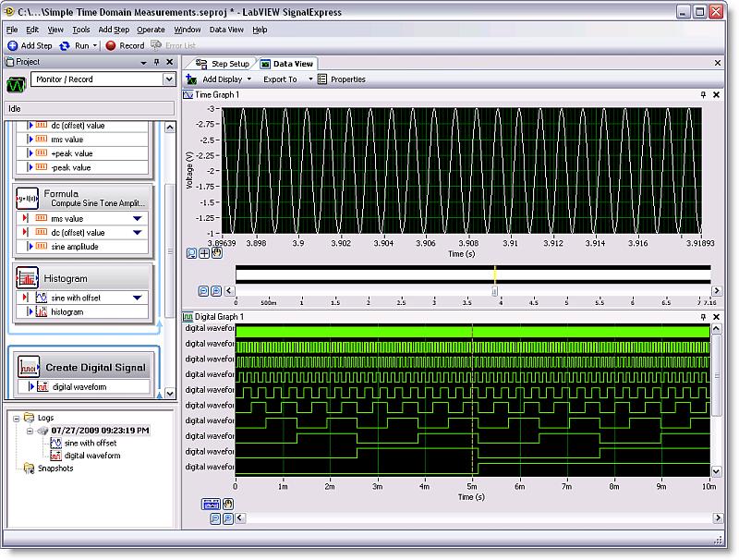Open the Monitor / Record dropdown

click(x=168, y=80)
